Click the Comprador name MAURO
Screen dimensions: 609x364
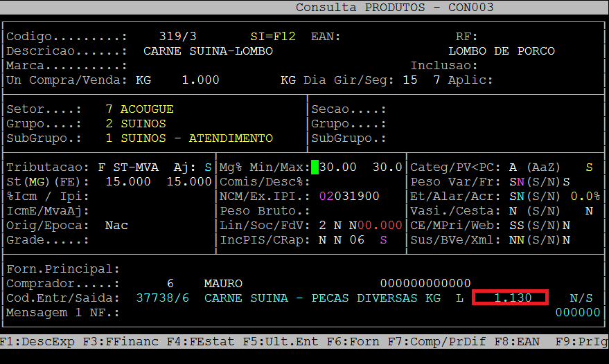(x=223, y=284)
